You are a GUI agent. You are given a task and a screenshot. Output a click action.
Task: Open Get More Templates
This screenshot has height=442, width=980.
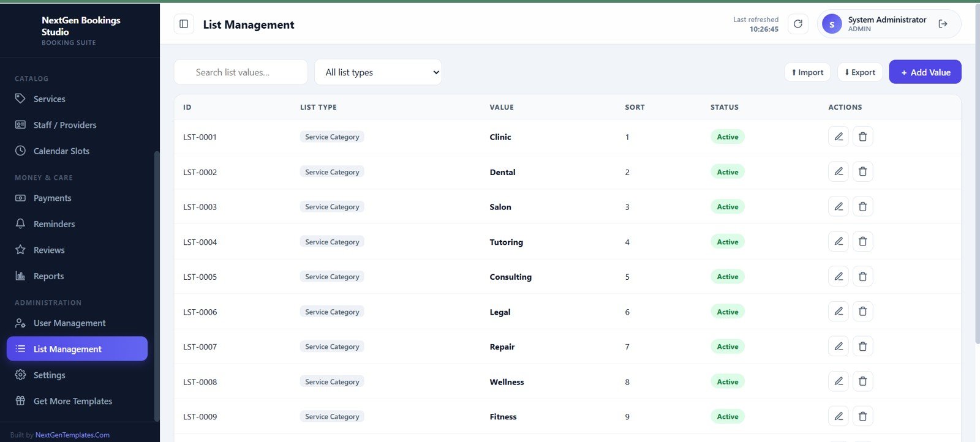click(x=77, y=401)
